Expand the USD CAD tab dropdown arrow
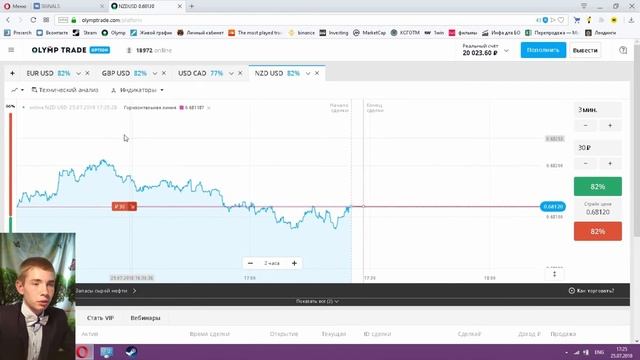 coord(231,73)
